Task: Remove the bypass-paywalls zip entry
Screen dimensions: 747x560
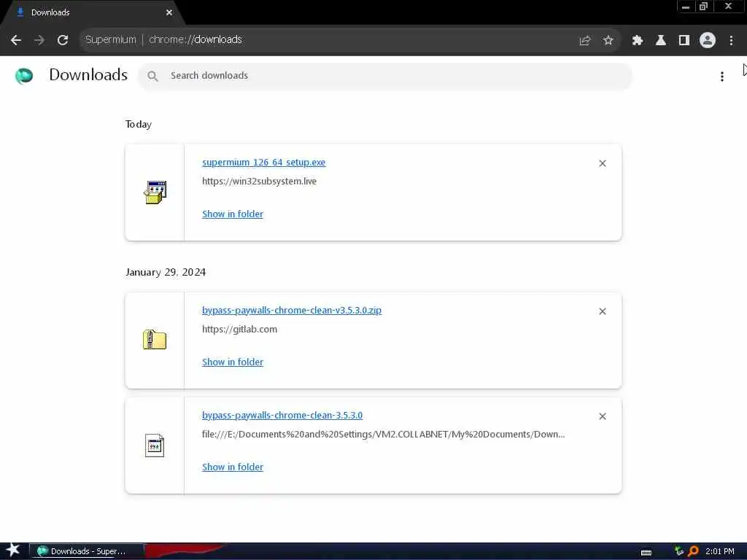Action: tap(603, 311)
